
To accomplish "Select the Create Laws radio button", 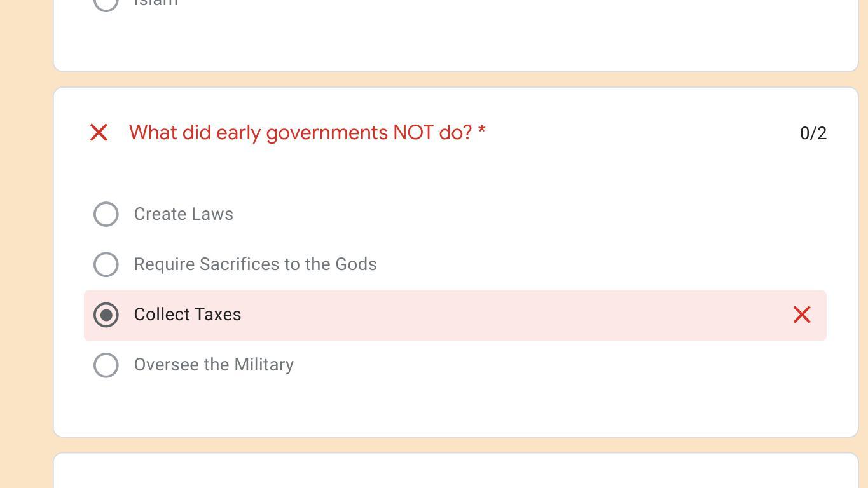I will 106,214.
